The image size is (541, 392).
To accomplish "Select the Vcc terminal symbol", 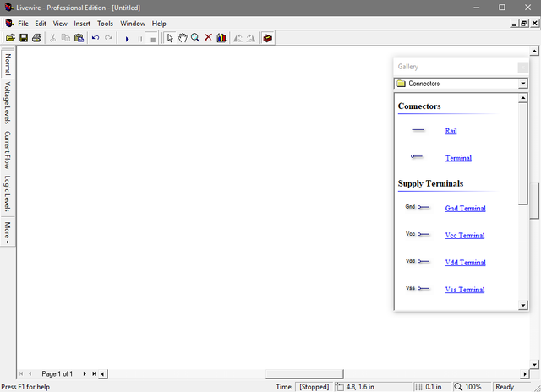I will coord(417,234).
